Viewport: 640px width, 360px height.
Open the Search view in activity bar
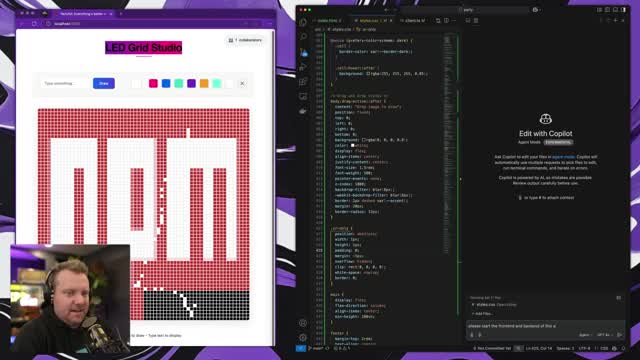pos(303,37)
